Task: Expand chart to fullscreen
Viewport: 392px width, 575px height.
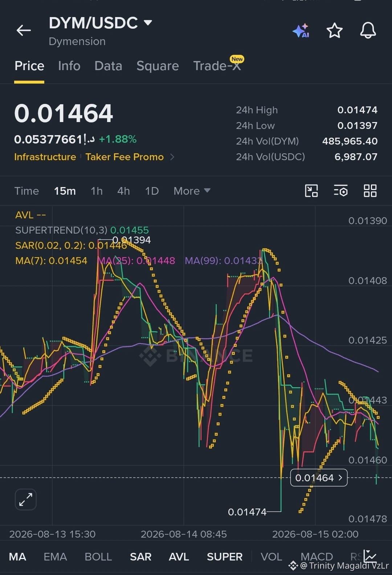Action: (x=26, y=499)
